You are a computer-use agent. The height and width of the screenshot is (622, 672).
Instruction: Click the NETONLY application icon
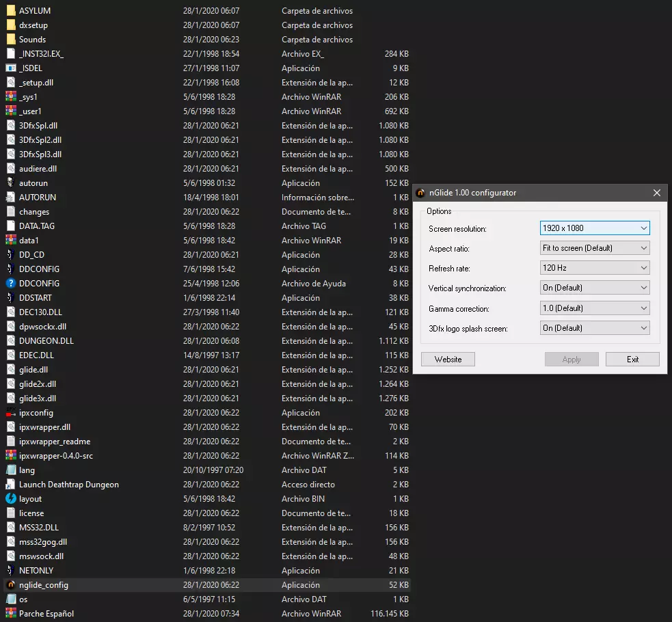pyautogui.click(x=11, y=571)
